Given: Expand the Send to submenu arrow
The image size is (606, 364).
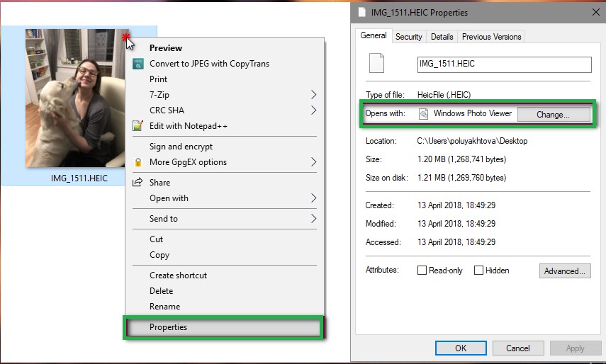Looking at the screenshot, I should coord(313,219).
